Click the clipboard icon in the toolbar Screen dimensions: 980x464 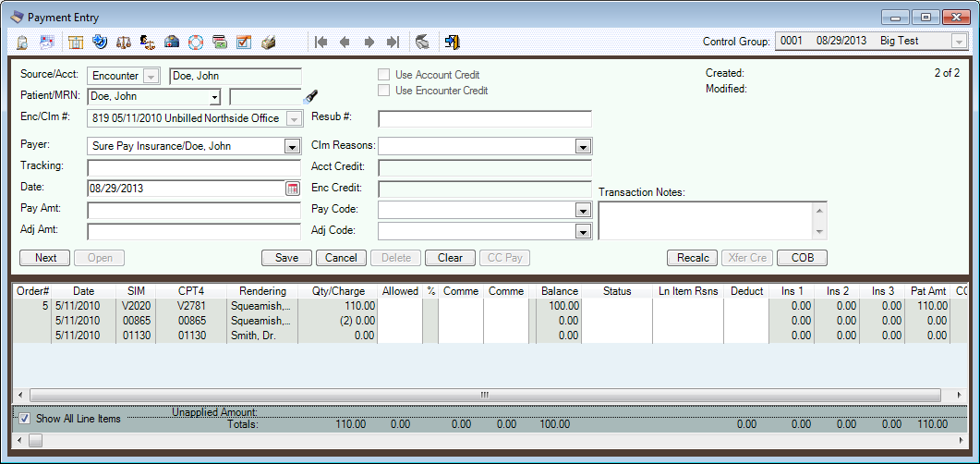[x=22, y=43]
